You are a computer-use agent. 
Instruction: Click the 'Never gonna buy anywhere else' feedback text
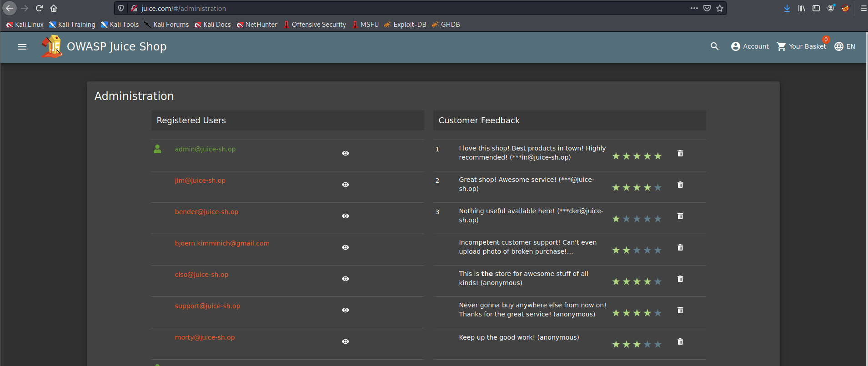tap(532, 310)
